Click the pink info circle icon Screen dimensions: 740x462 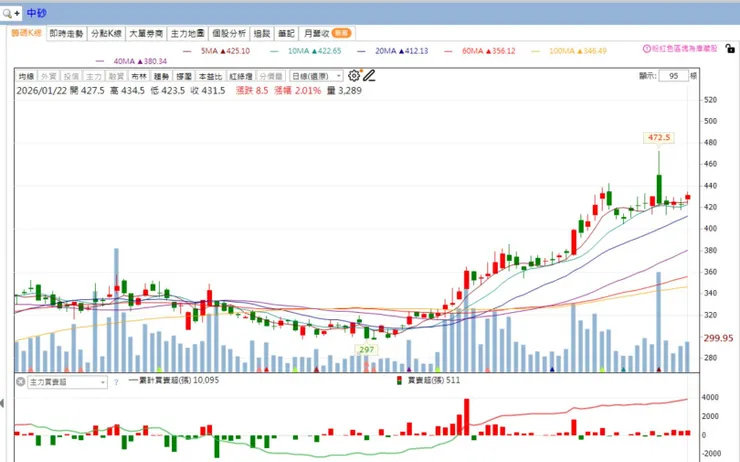(x=647, y=49)
